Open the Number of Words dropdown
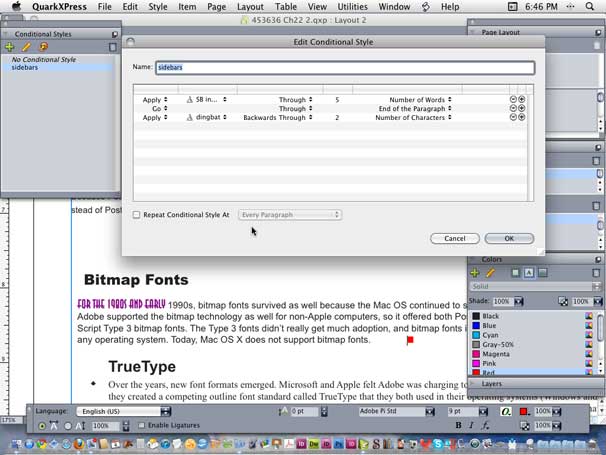This screenshot has height=455, width=606. pyautogui.click(x=420, y=100)
